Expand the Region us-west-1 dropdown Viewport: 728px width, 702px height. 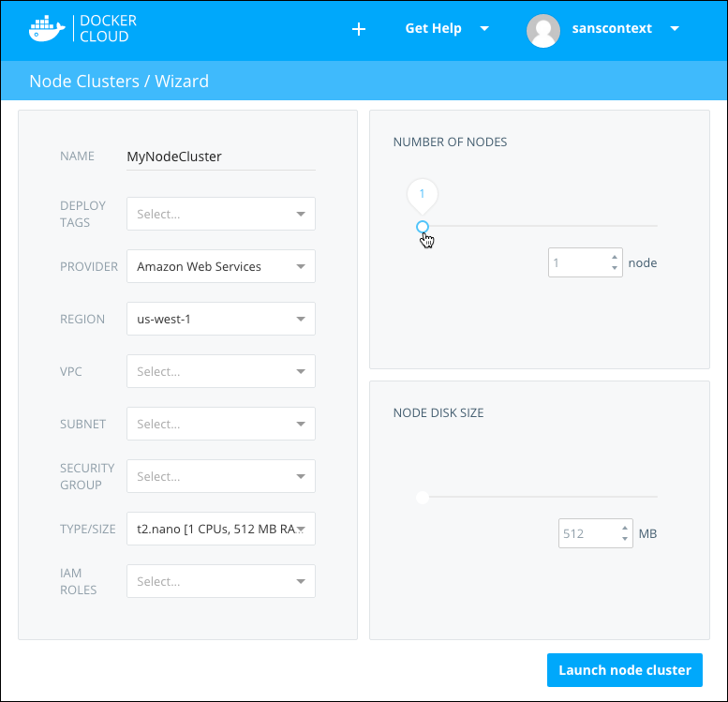point(221,319)
